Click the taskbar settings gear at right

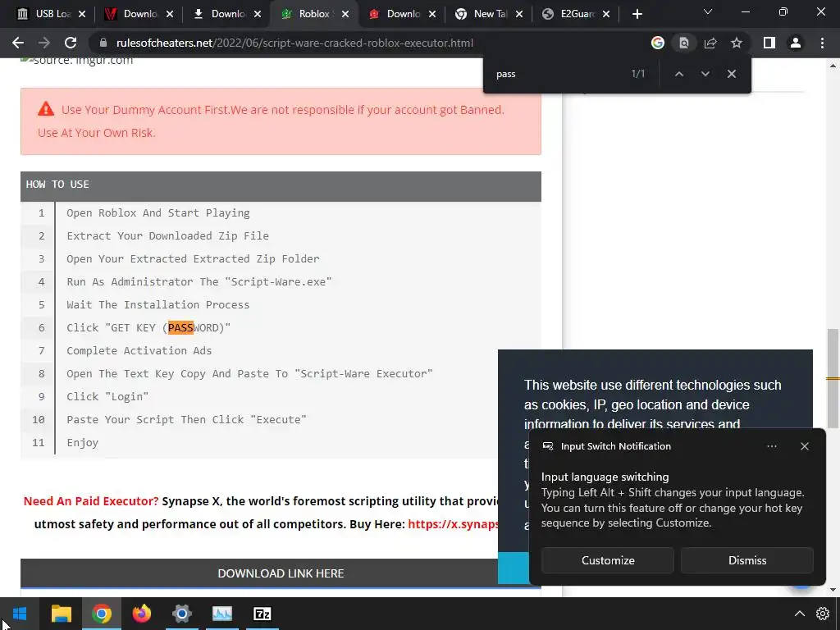pyautogui.click(x=823, y=614)
